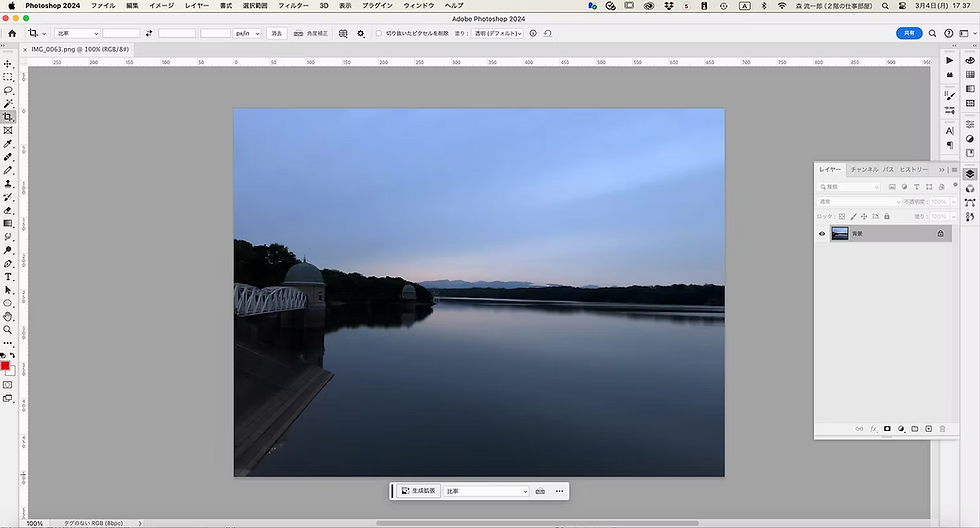Open the 比率 preset dropdown in options bar
The width and height of the screenshot is (980, 528).
pos(77,34)
